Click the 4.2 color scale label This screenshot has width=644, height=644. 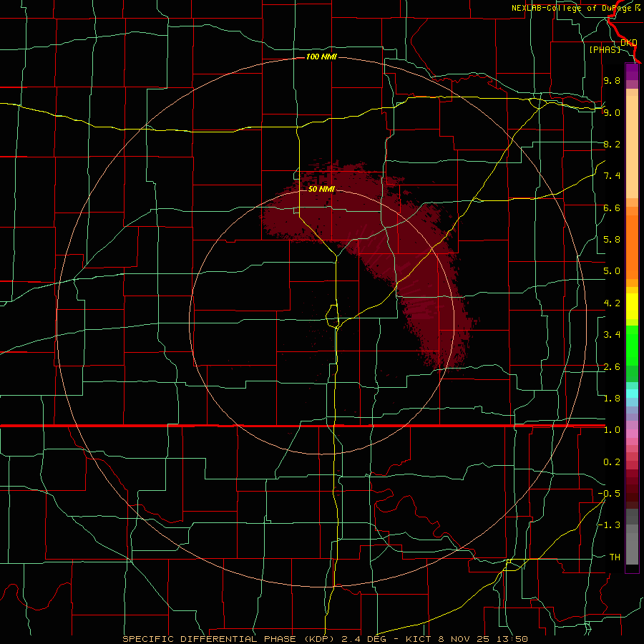(612, 303)
